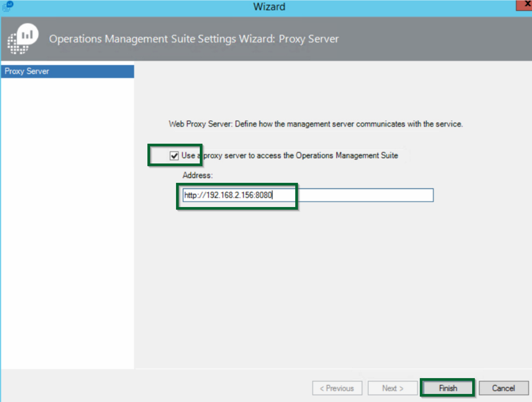Click the wizard header title text
The width and height of the screenshot is (532, 402).
pyautogui.click(x=194, y=39)
